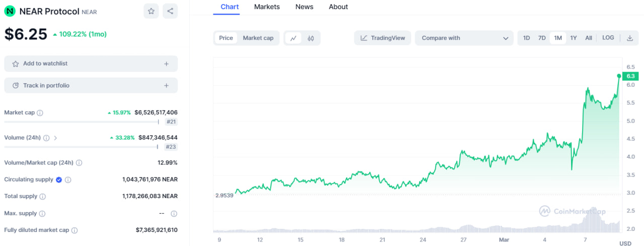Image resolution: width=644 pixels, height=246 pixels.
Task: Select 1Y time range
Action: coord(574,38)
